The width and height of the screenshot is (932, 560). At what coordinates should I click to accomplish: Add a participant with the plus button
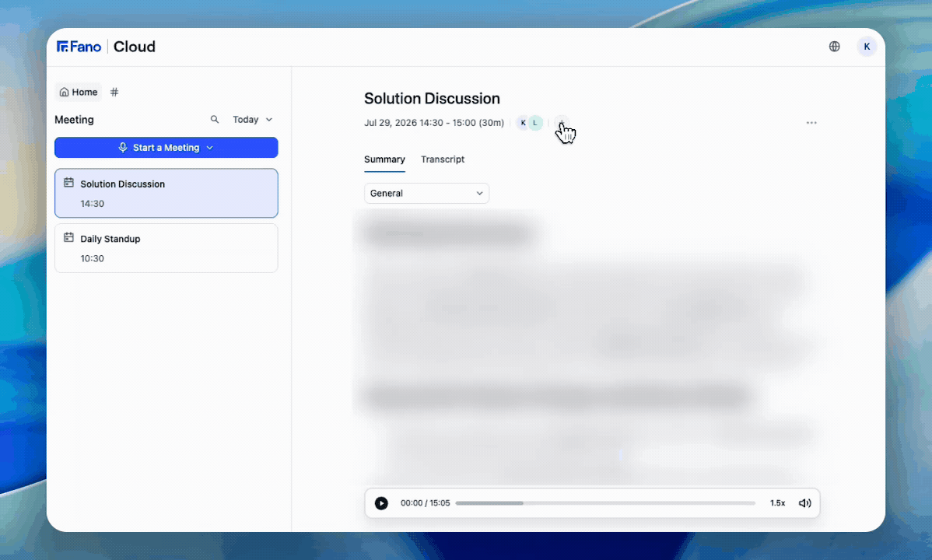(562, 122)
